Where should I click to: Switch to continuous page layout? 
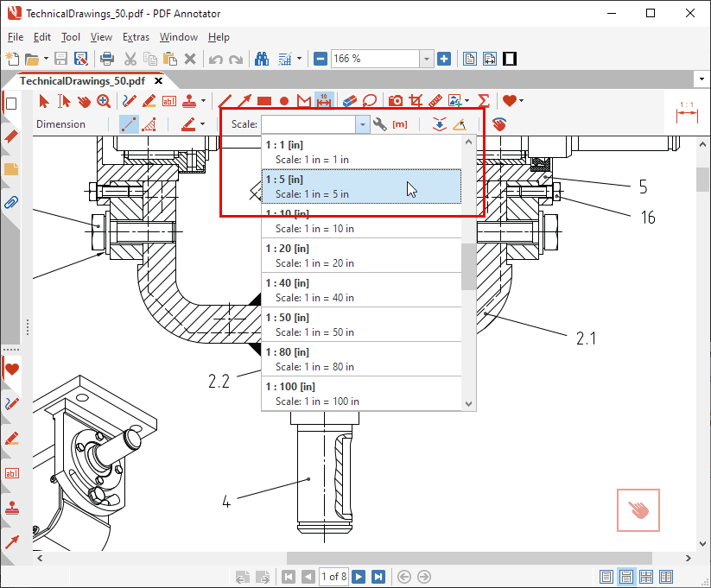coord(626,577)
